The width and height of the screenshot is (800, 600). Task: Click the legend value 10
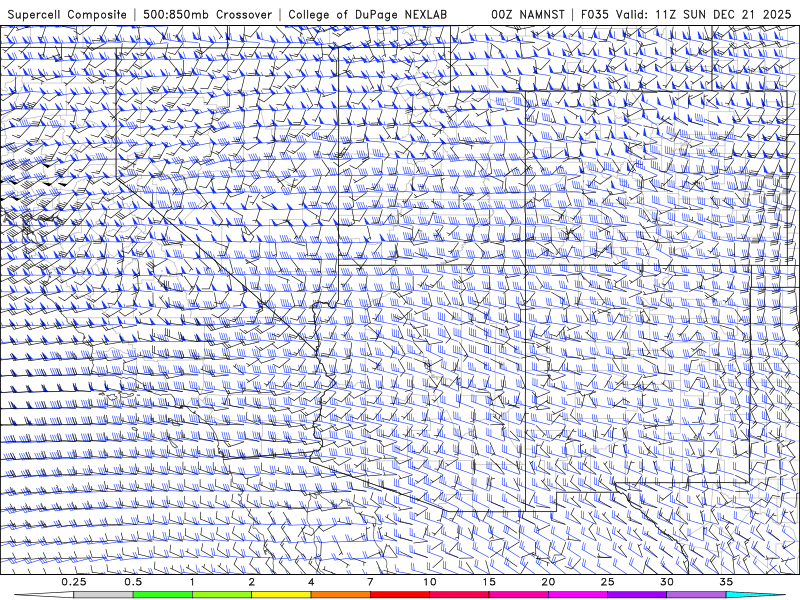[430, 582]
